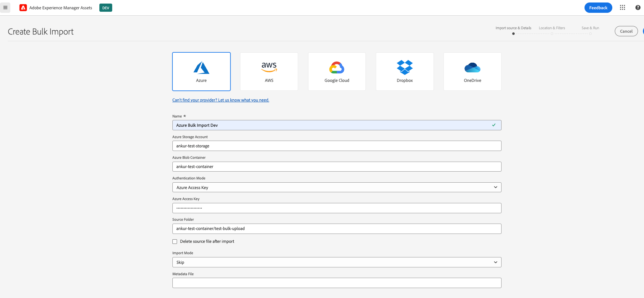Click the Create Bulk Import heading

(41, 32)
